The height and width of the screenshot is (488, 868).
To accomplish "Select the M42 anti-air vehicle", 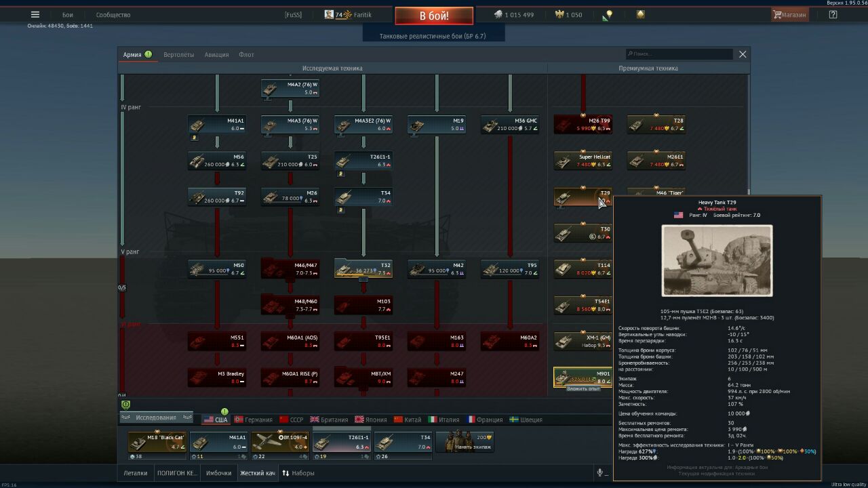I will 437,268.
